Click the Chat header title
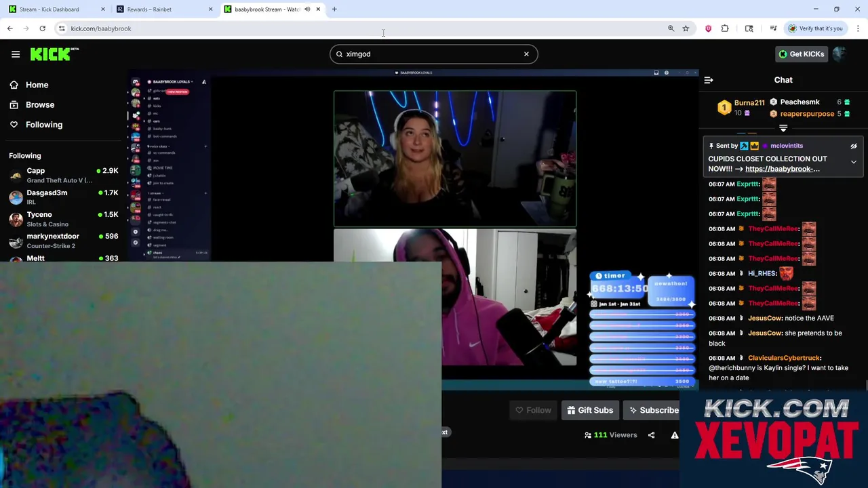868x488 pixels. [783, 80]
